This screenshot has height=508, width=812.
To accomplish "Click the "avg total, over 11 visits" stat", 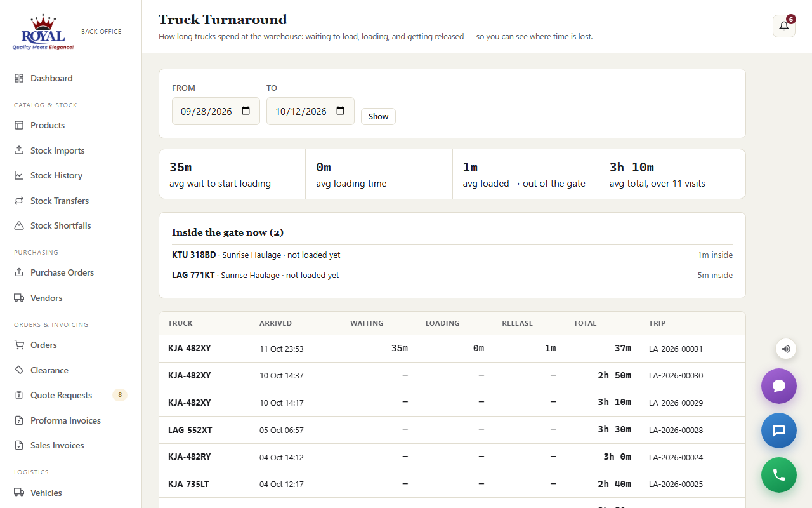I will click(672, 174).
